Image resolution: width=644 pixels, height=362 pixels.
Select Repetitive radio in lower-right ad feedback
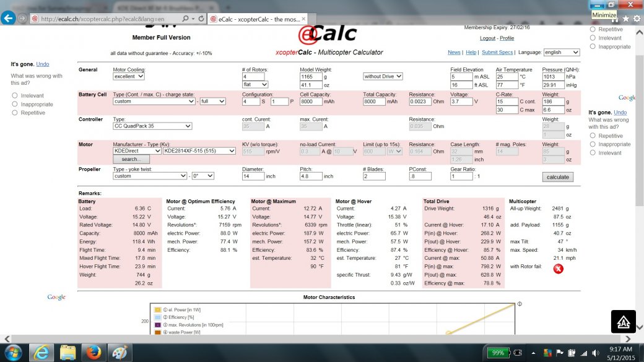click(593, 136)
